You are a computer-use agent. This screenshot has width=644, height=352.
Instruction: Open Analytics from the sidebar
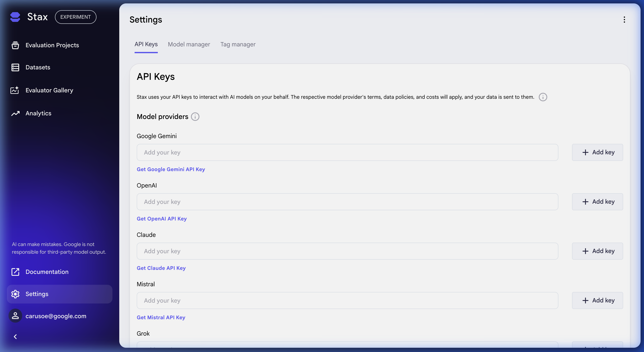click(x=15, y=113)
